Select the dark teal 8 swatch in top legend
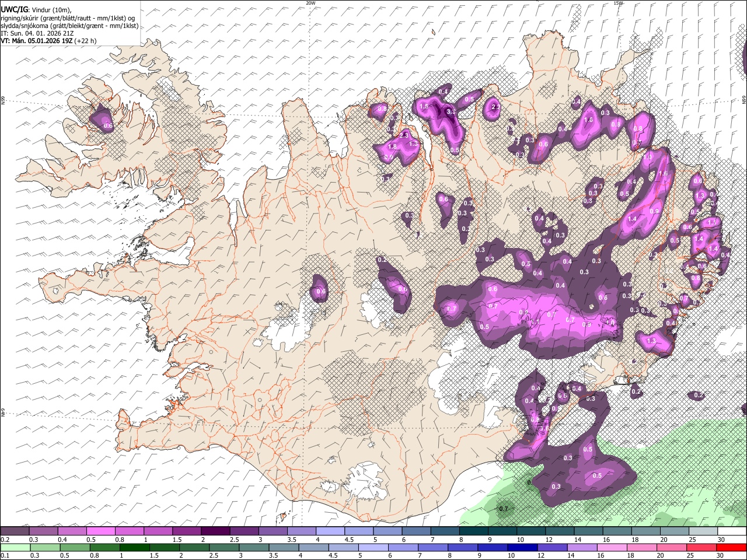747x560 pixels. click(474, 531)
